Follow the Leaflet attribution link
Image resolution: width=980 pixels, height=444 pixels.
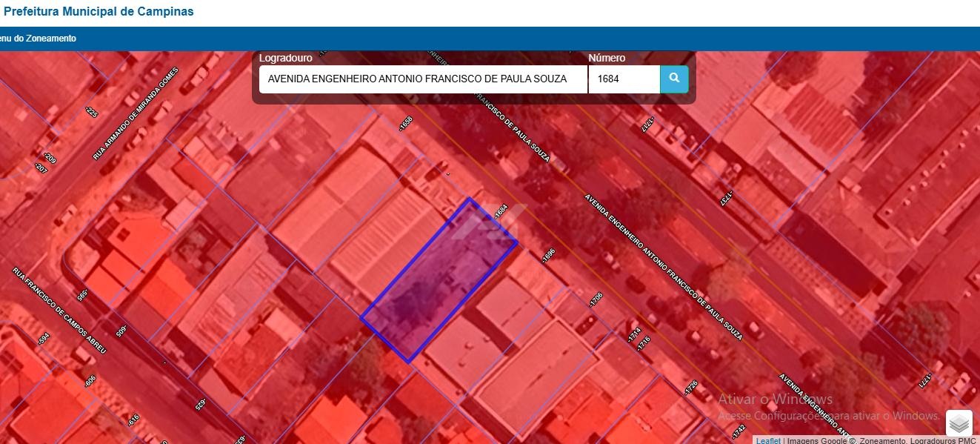click(767, 441)
